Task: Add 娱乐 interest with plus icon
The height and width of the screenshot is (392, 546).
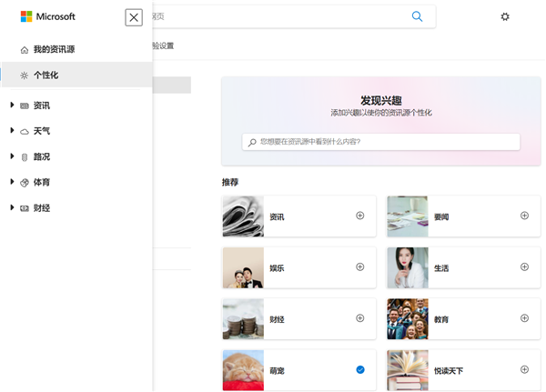Action: click(x=359, y=267)
